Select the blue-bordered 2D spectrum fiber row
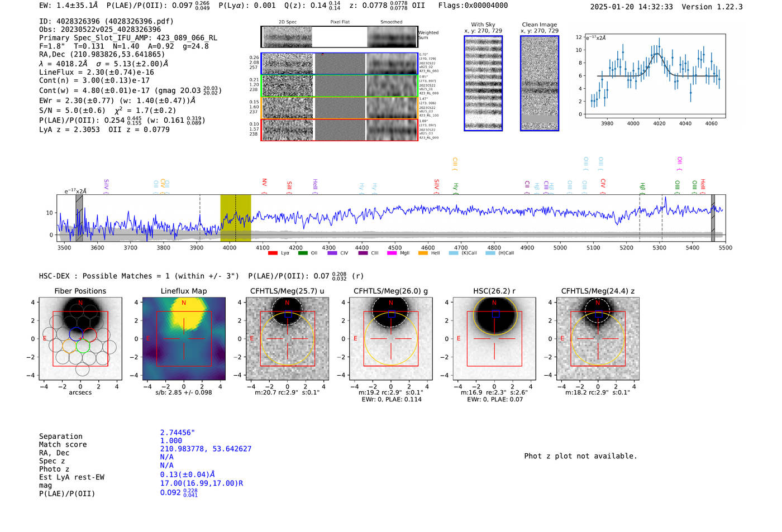 click(x=340, y=64)
